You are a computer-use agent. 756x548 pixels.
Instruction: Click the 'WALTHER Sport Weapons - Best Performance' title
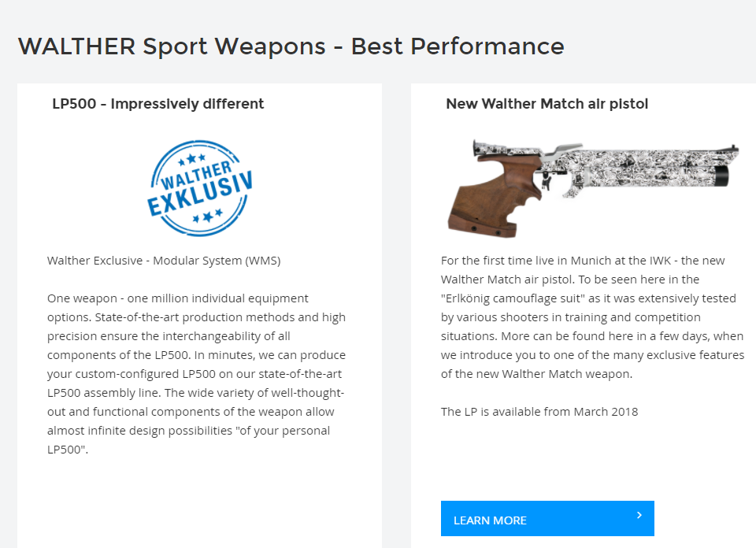291,46
